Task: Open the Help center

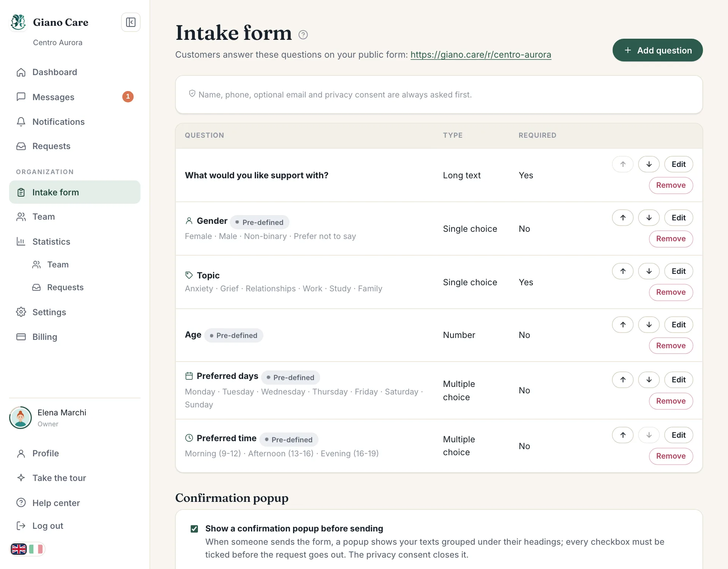Action: pos(75,503)
